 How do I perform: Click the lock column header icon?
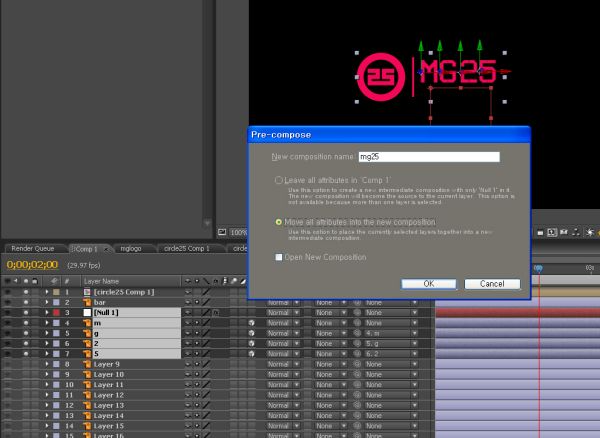click(x=35, y=281)
